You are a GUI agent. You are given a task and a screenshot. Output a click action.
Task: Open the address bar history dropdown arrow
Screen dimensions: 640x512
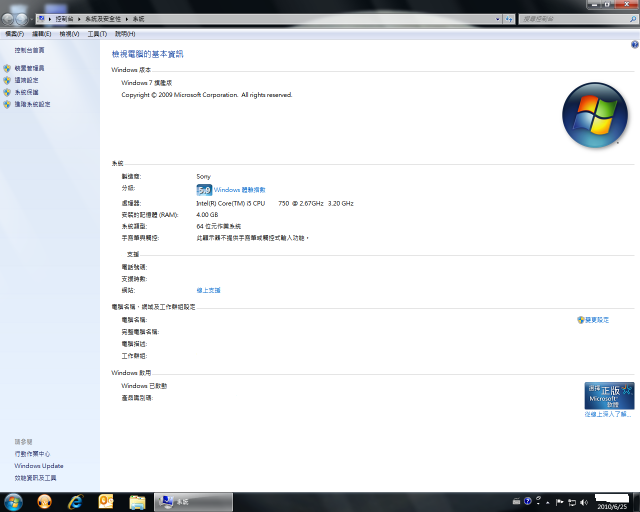pyautogui.click(x=498, y=19)
